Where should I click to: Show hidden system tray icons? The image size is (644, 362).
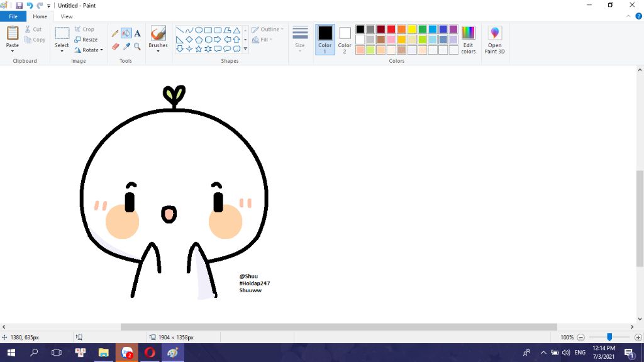543,353
